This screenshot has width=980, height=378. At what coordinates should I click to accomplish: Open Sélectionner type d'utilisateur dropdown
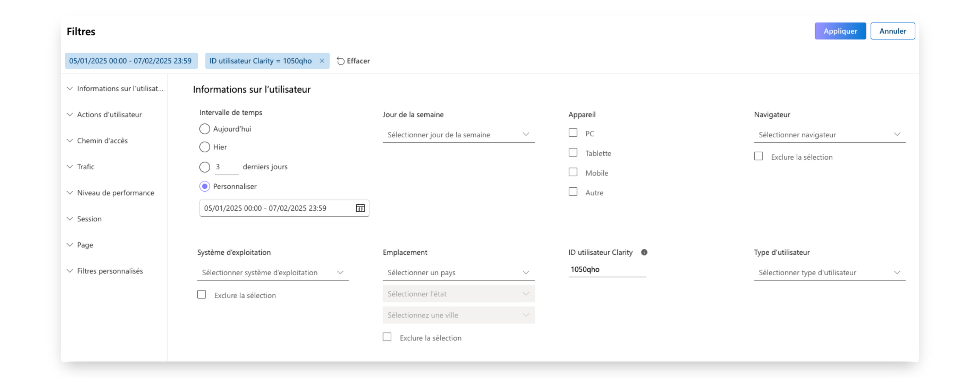pos(829,273)
